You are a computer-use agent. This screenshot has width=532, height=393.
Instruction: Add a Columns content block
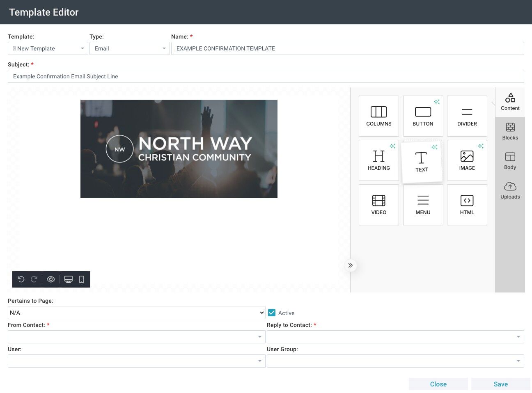coord(379,116)
